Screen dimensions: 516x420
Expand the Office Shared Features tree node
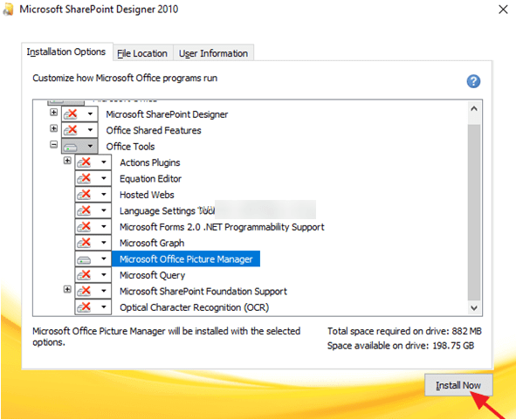pyautogui.click(x=53, y=128)
